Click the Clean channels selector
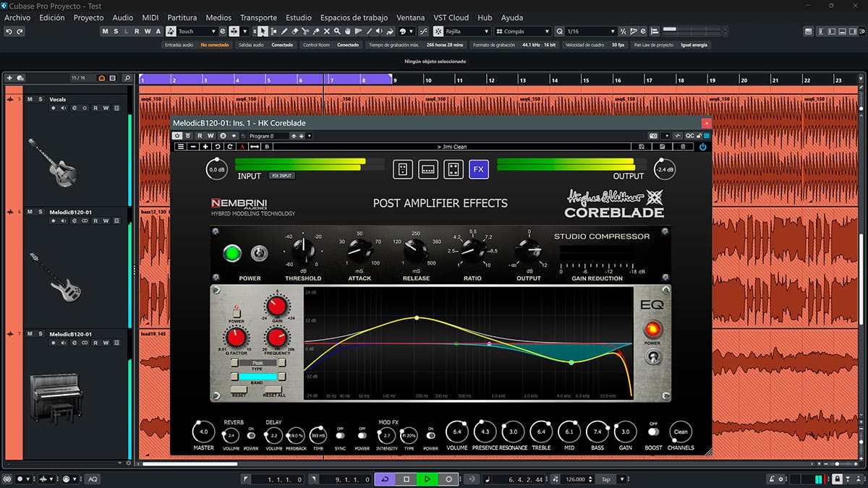 (681, 432)
